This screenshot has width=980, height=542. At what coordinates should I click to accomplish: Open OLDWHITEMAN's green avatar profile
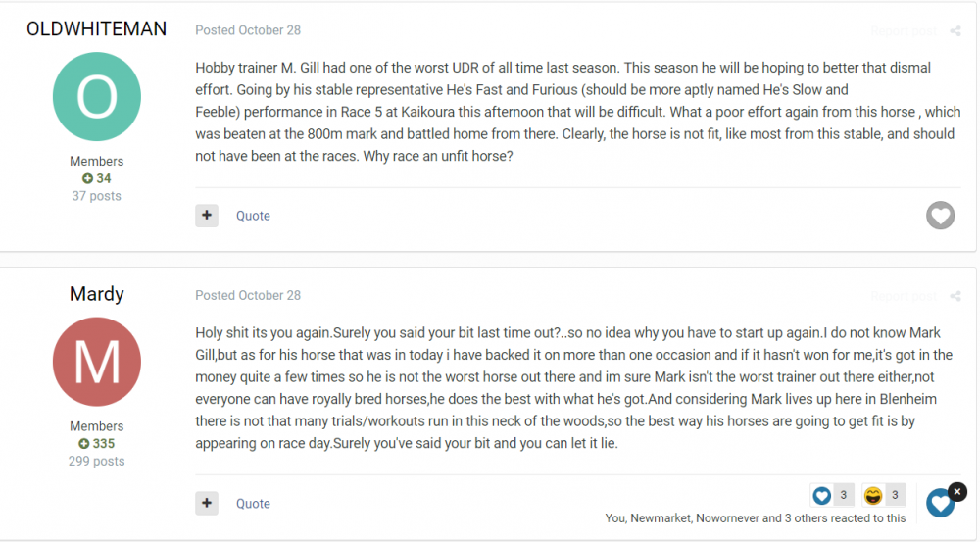97,96
